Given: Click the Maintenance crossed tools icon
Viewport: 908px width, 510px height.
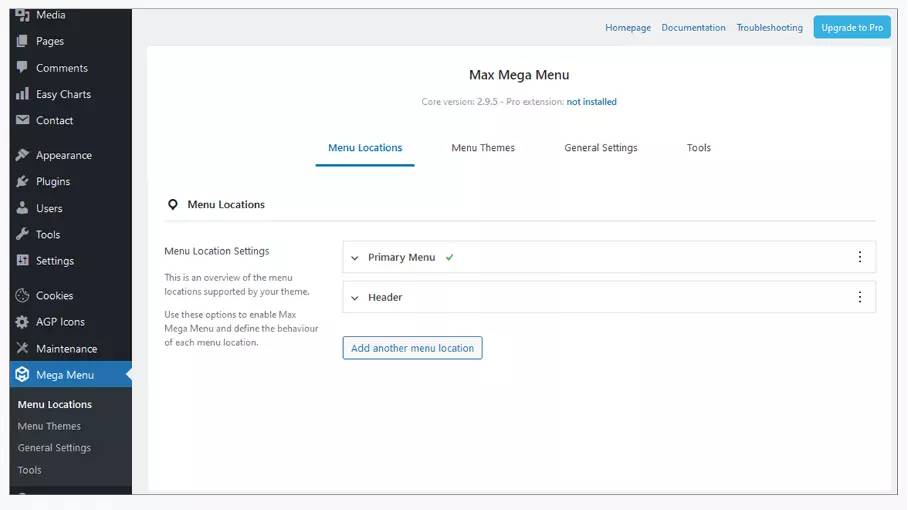Looking at the screenshot, I should pyautogui.click(x=22, y=348).
